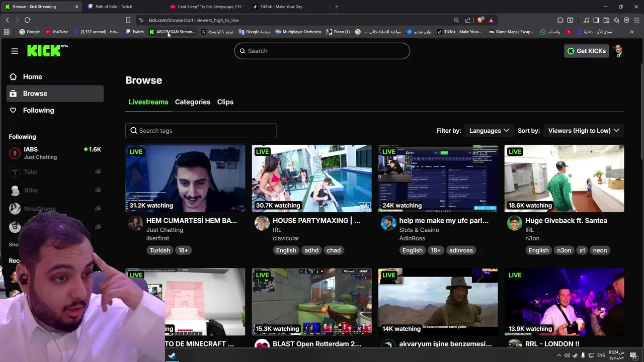Open Talal channel in Following list
The image size is (644, 362).
pos(55,172)
